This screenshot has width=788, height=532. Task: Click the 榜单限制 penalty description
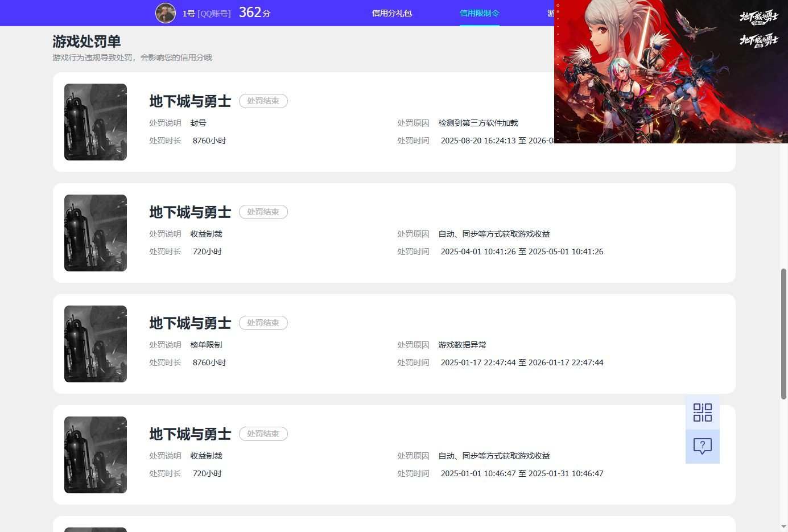coord(207,345)
